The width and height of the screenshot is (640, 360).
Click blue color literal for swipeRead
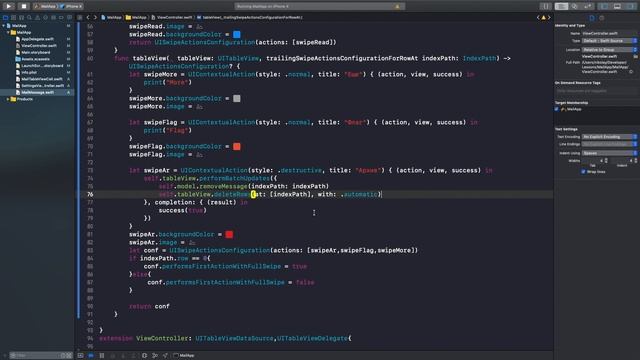click(x=237, y=34)
